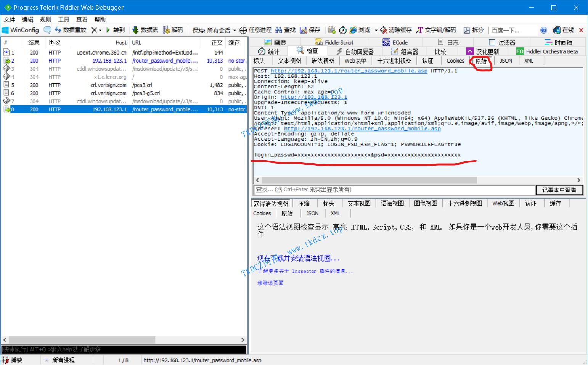The width and height of the screenshot is (588, 365).
Task: Switch to the Filters (过滤器) tab
Action: (502, 42)
